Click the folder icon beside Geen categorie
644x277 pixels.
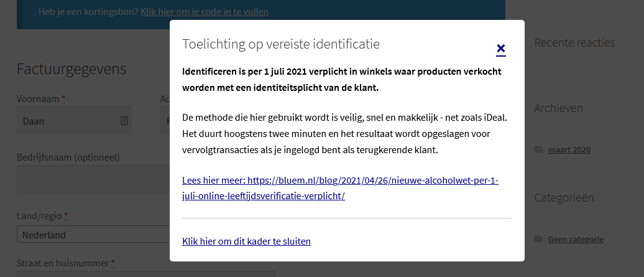point(538,239)
